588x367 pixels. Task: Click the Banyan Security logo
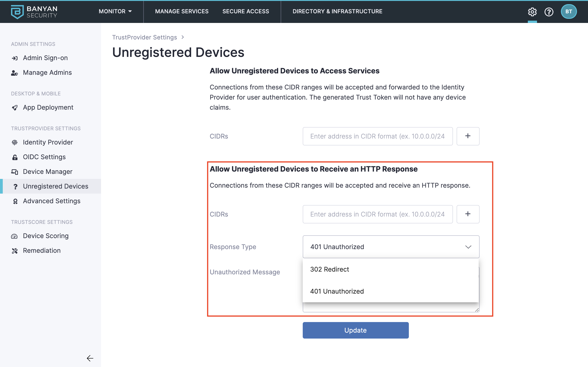34,12
